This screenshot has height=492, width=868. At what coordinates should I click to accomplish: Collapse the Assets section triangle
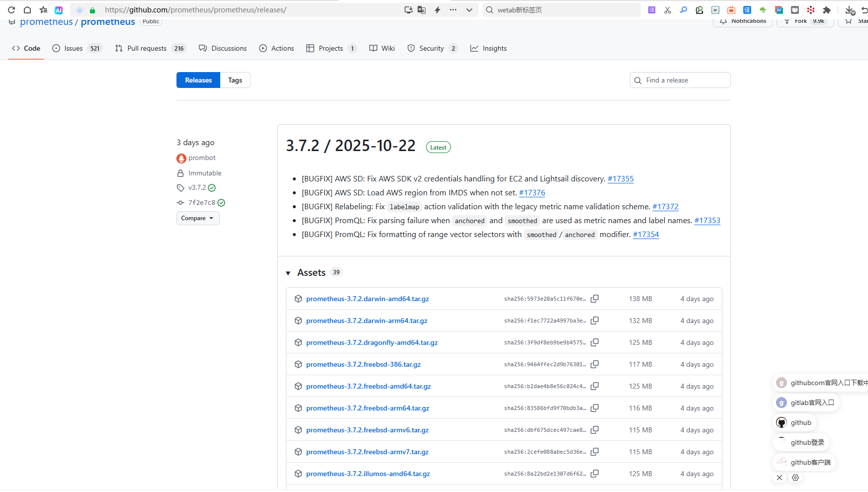288,273
